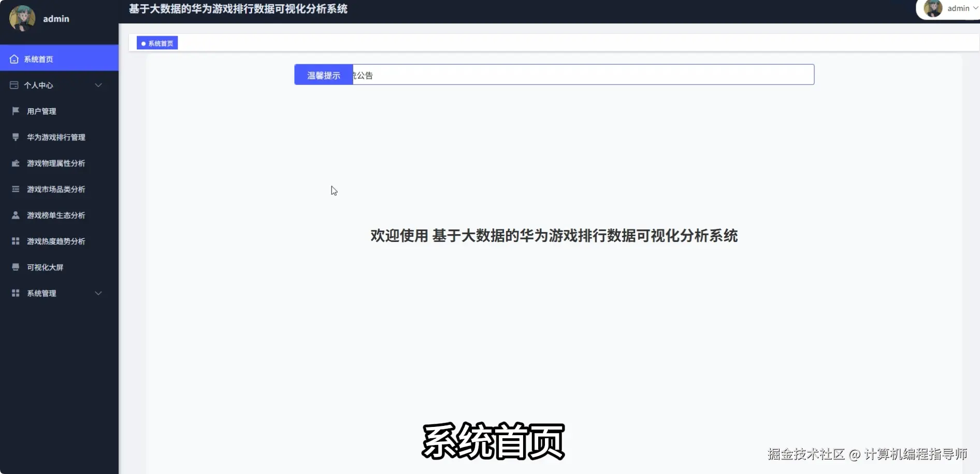Image resolution: width=980 pixels, height=474 pixels.
Task: Click the icon beside 华为游戏排行管理
Action: tap(16, 137)
